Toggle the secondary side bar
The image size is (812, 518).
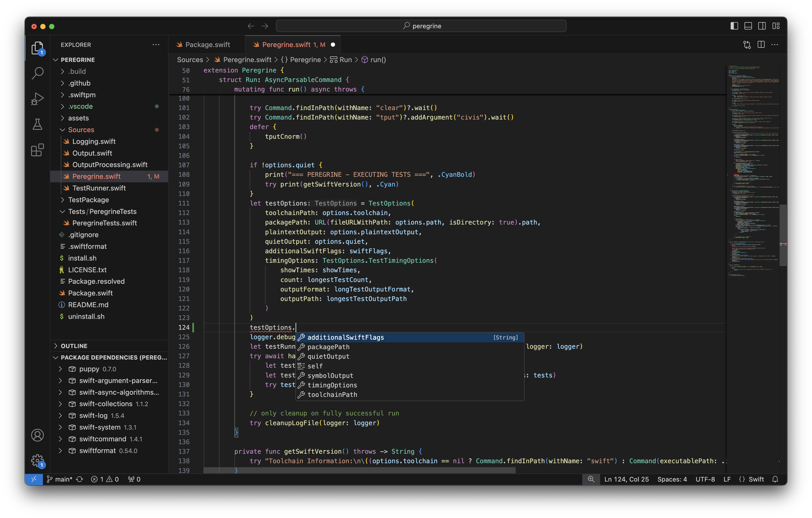pos(762,26)
